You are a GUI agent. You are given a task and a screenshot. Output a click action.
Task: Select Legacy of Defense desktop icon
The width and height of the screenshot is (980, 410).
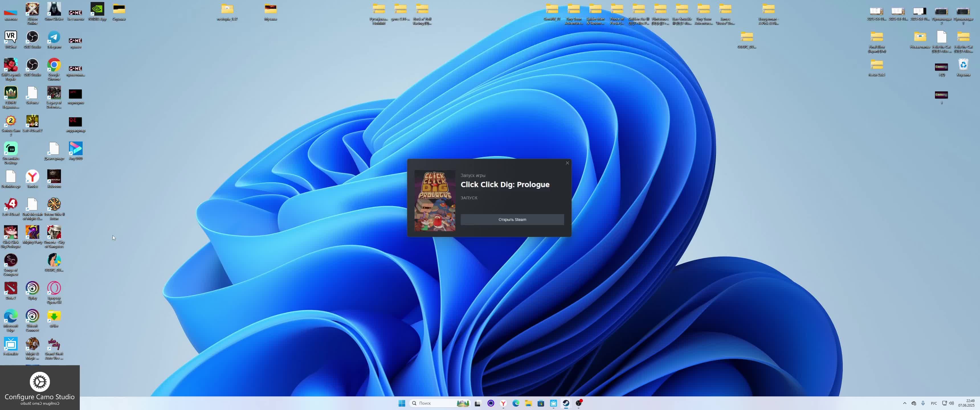click(54, 97)
